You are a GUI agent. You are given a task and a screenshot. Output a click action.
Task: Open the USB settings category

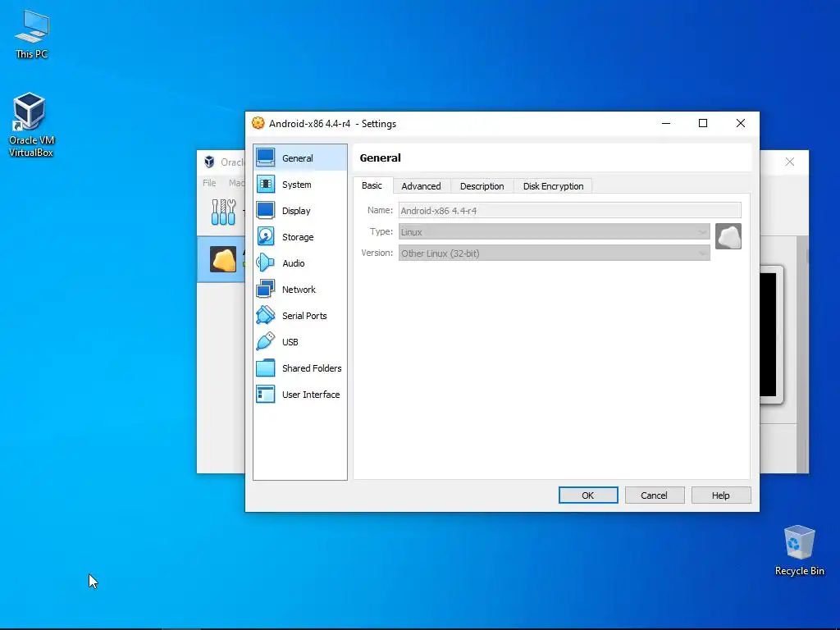click(300, 342)
